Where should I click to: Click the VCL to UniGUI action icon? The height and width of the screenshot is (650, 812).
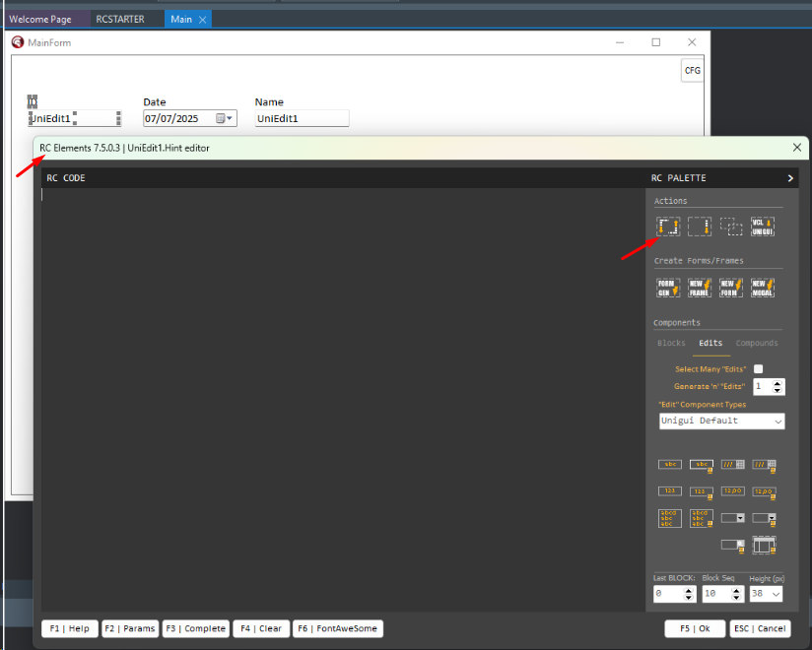[762, 227]
